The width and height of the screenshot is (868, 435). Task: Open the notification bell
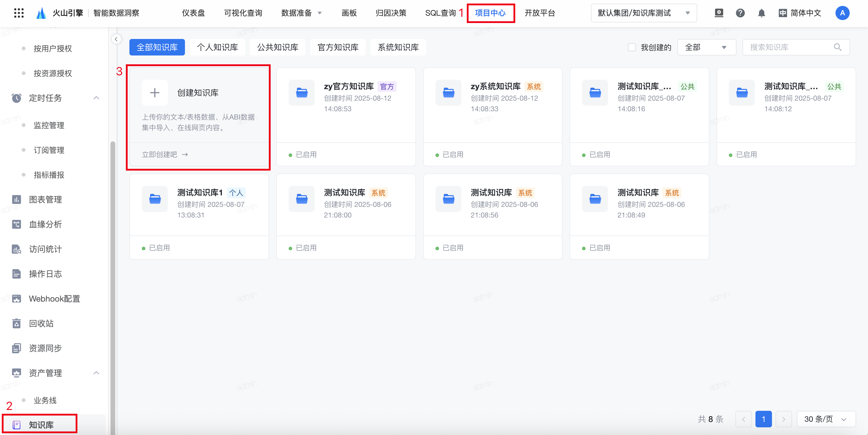click(761, 13)
